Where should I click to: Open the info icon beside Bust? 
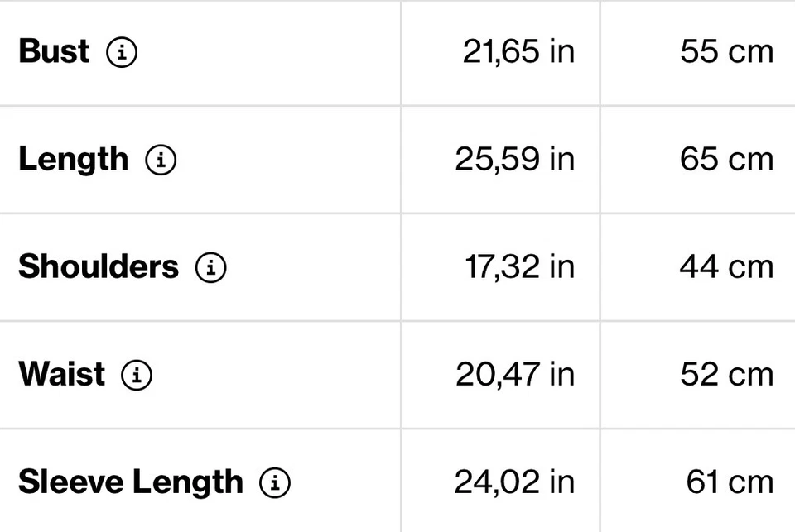[122, 51]
